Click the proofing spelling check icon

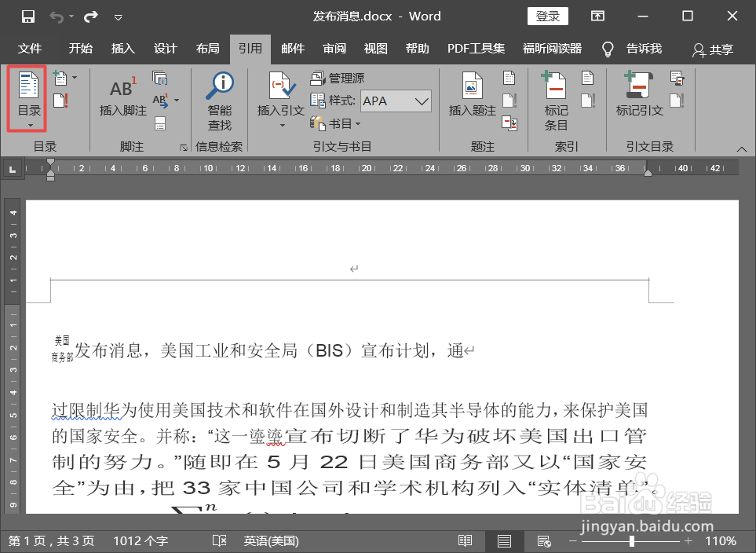pos(219,541)
